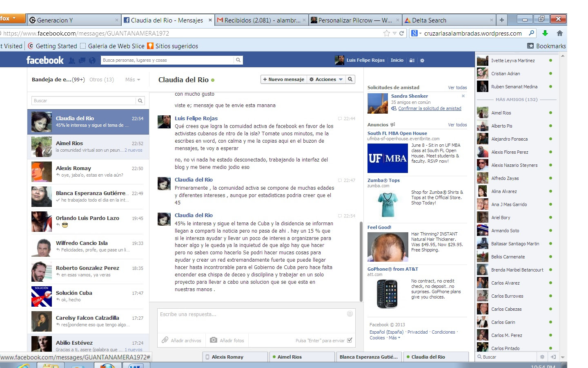Toggle the press Enter to send checkbox
The image size is (588, 368).
coord(350,340)
